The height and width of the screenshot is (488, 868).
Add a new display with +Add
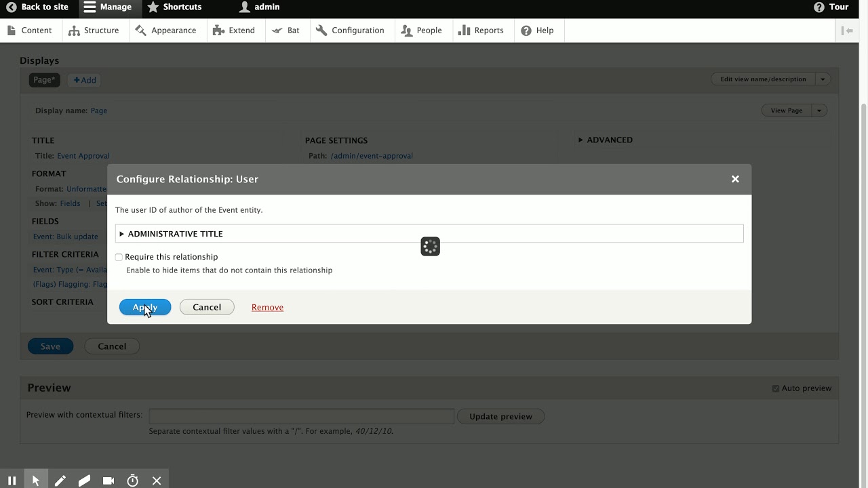[x=85, y=80]
